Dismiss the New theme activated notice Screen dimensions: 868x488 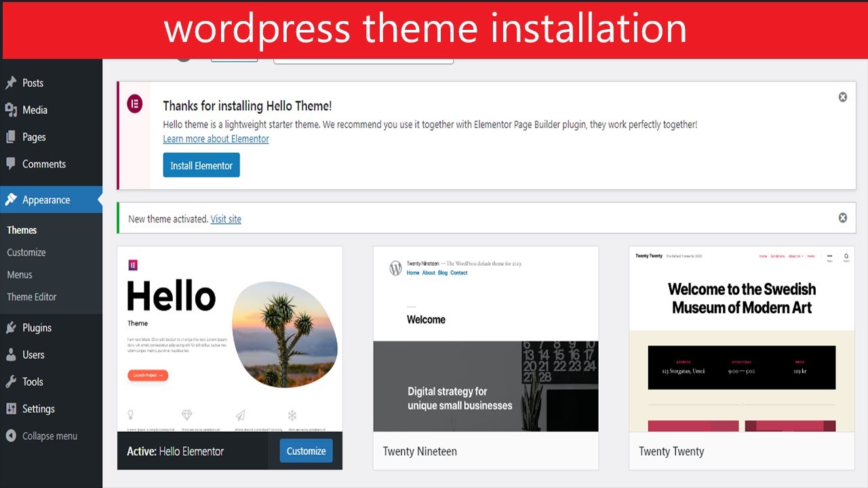point(843,218)
